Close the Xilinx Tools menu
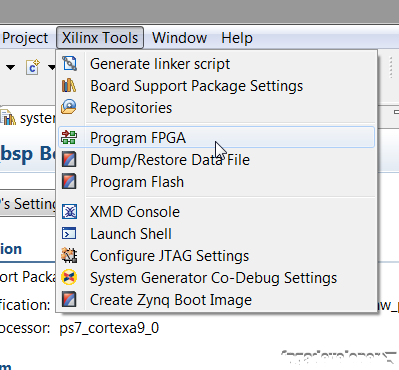This screenshot has height=370, width=399. [100, 38]
